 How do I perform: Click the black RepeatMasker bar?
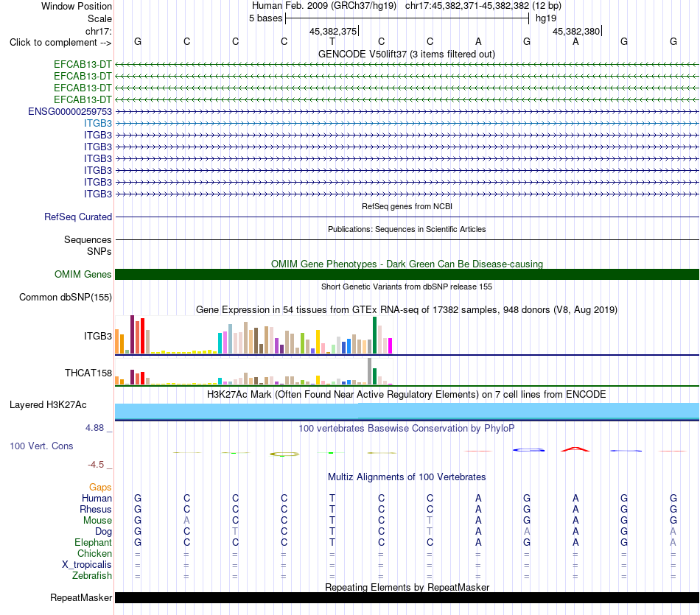point(407,598)
